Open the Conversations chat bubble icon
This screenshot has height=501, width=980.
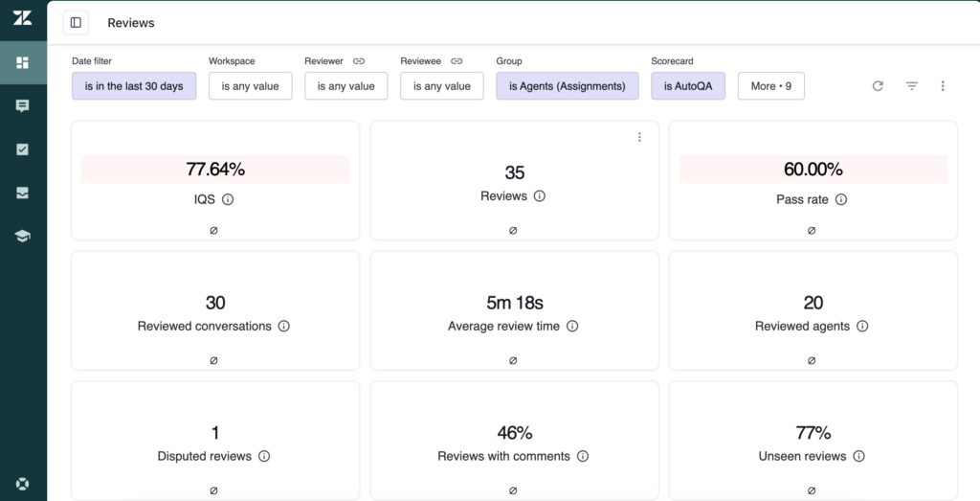[22, 106]
